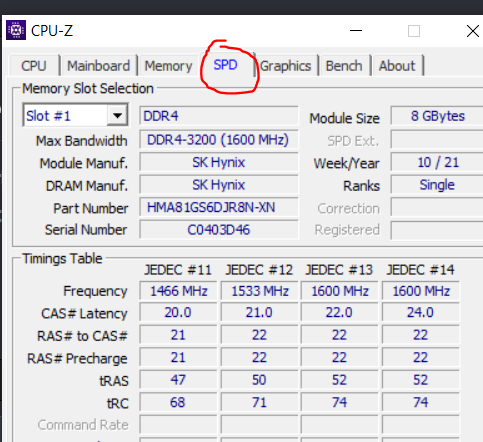The height and width of the screenshot is (442, 483).
Task: Click the 8 GBytes module size value
Action: click(x=437, y=116)
